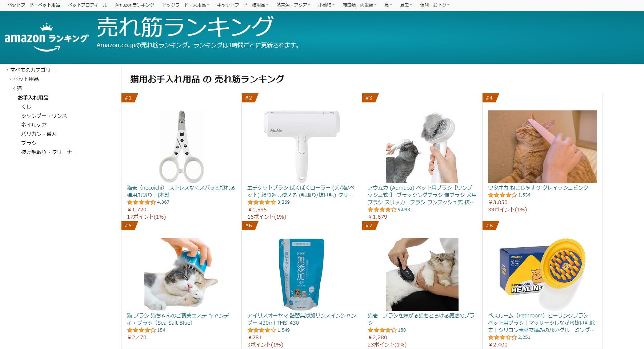Open the #2 PacPak lint roller image
The image size is (644, 349).
301,147
